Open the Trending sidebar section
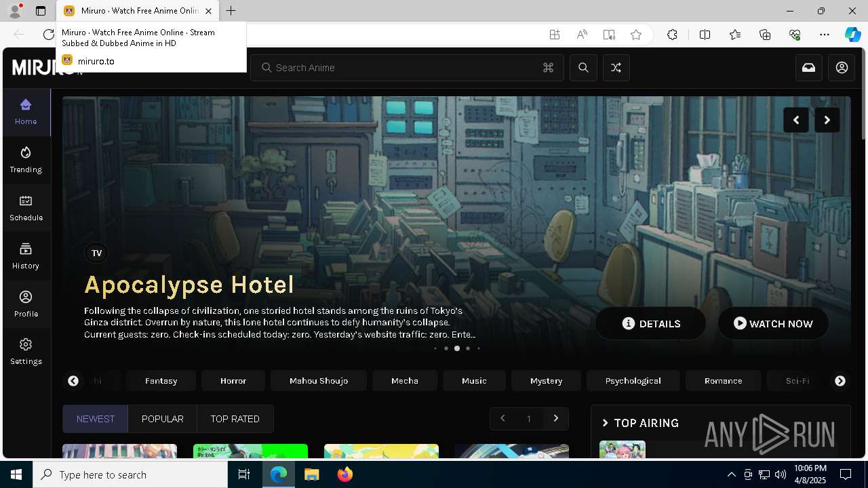 pyautogui.click(x=26, y=160)
